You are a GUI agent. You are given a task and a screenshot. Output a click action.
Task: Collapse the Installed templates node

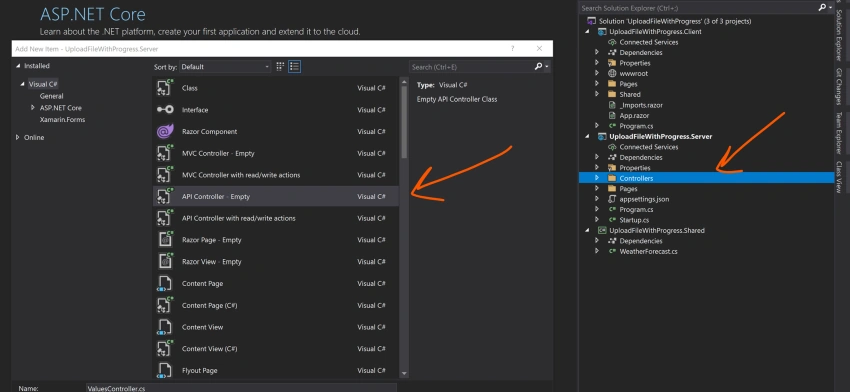click(x=18, y=66)
